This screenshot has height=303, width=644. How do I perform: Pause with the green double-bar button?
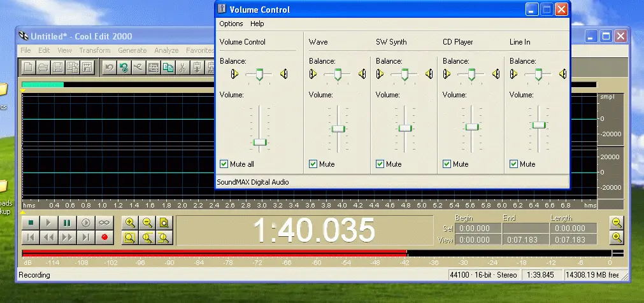pos(67,223)
